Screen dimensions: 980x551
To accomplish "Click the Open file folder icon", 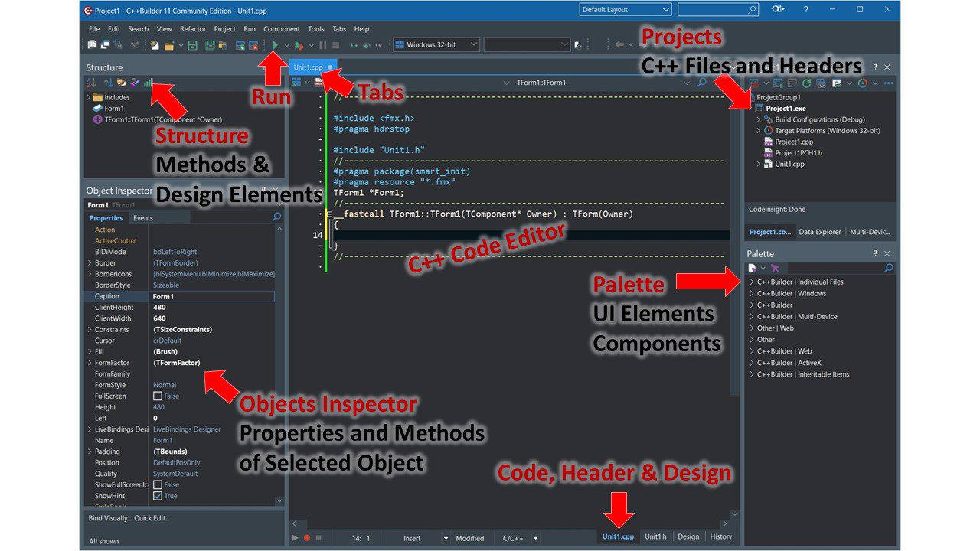I will coord(171,45).
